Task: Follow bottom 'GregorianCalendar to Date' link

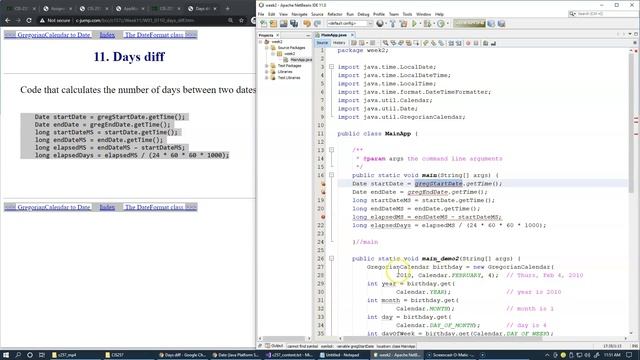Action: pyautogui.click(x=53, y=207)
